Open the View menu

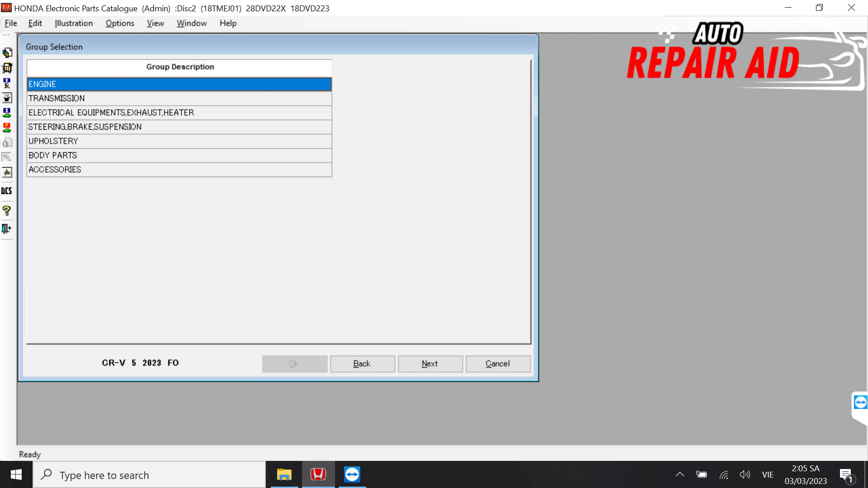point(155,23)
